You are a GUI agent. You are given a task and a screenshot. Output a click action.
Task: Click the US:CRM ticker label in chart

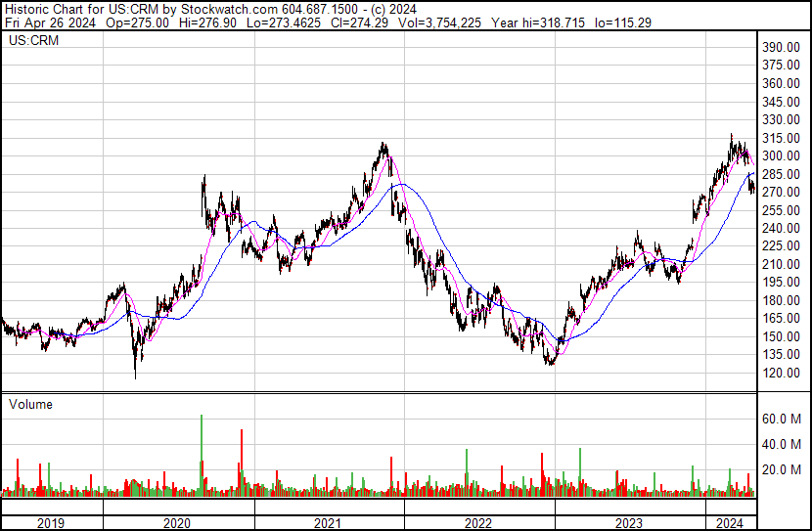(33, 40)
